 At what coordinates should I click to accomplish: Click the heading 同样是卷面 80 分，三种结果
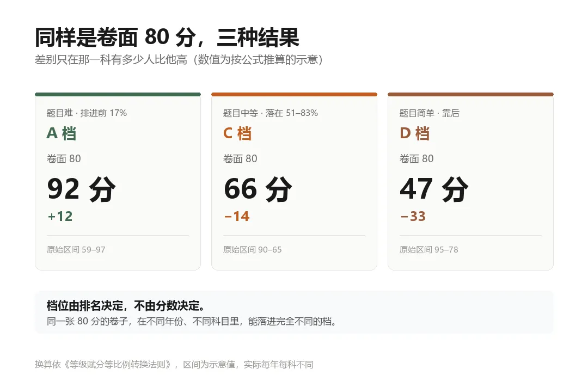pos(167,38)
